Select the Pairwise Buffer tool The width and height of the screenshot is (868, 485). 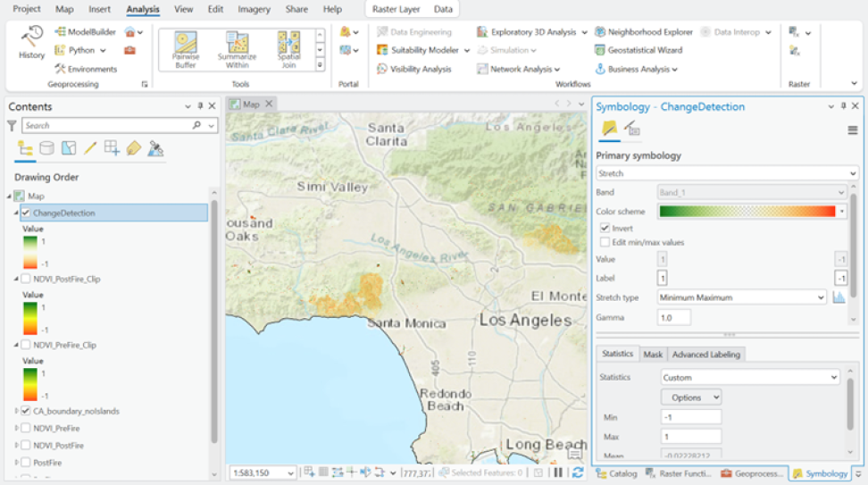(186, 50)
